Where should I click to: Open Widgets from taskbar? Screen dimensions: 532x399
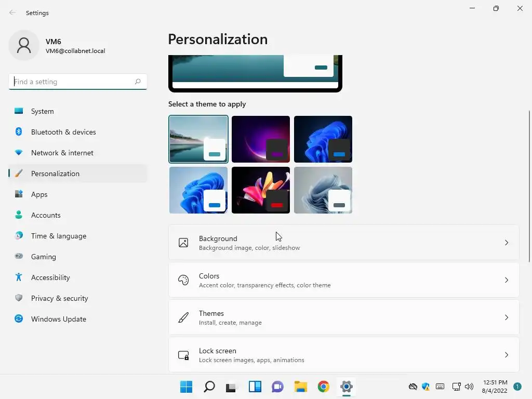[x=255, y=387]
